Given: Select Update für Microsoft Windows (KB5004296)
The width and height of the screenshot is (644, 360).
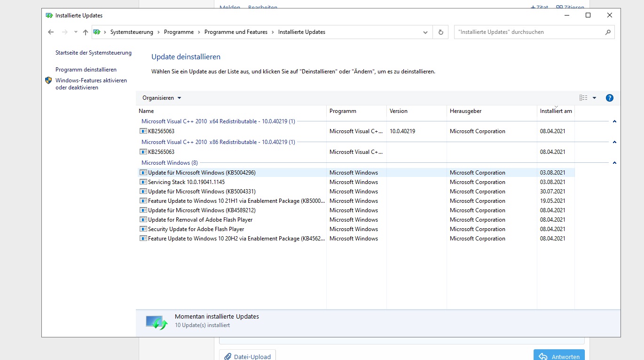Looking at the screenshot, I should (x=356, y=173).
